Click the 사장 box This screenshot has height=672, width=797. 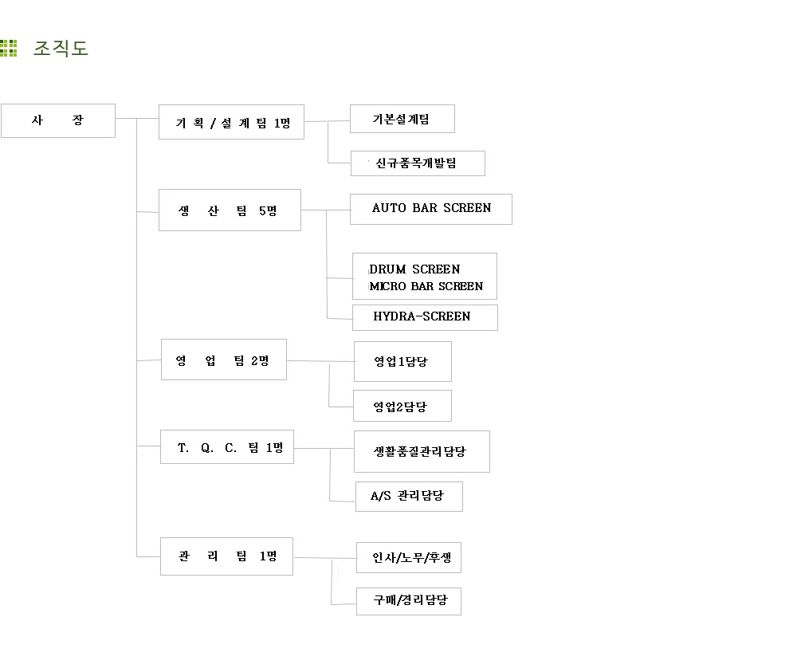58,120
